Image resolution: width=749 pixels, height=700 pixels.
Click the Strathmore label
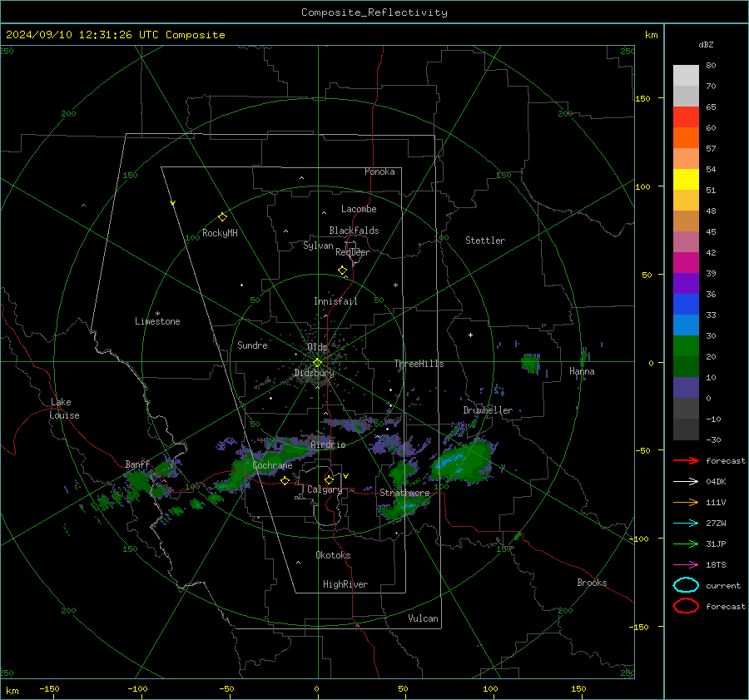point(404,493)
